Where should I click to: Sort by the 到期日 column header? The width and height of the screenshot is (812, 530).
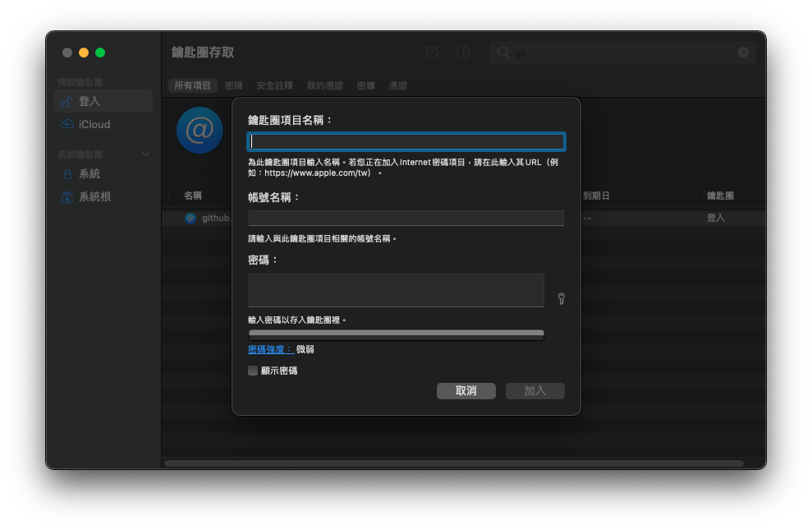coord(596,196)
